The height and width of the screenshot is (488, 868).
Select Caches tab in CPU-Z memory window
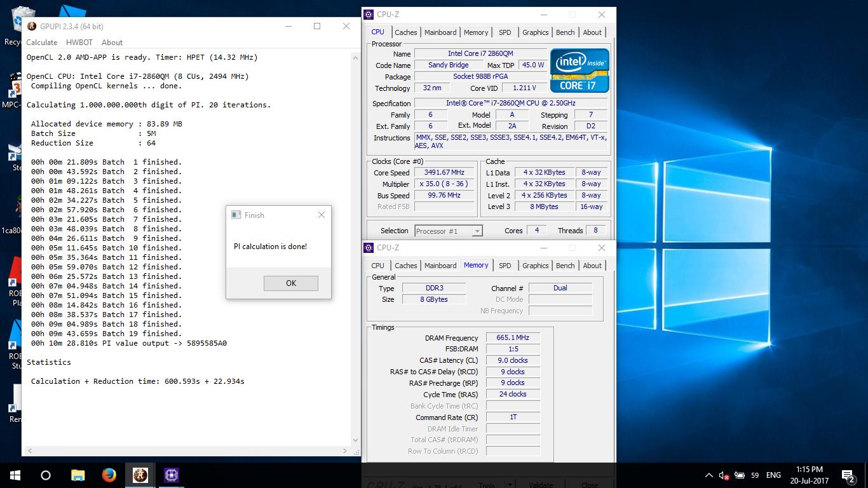[x=406, y=266]
